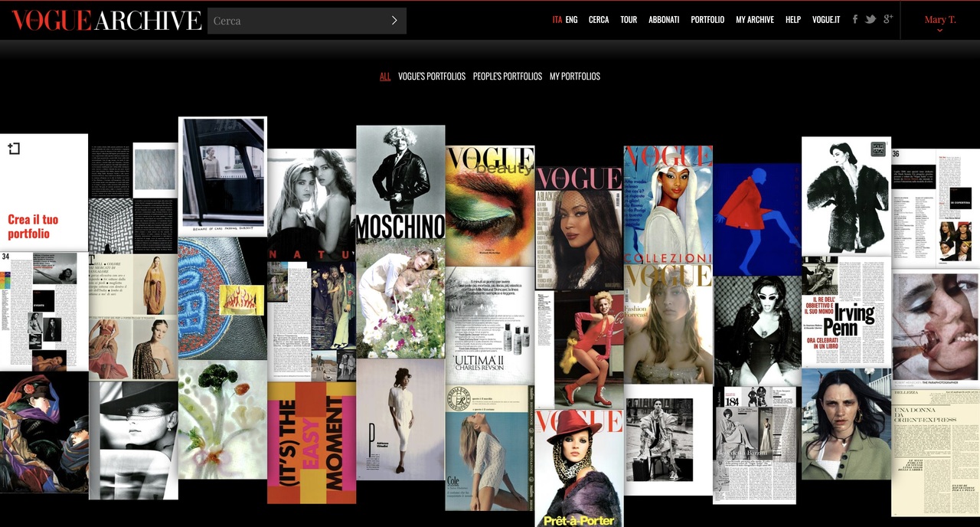
Task: Open the PORTFOLIO menu item
Action: coord(707,20)
